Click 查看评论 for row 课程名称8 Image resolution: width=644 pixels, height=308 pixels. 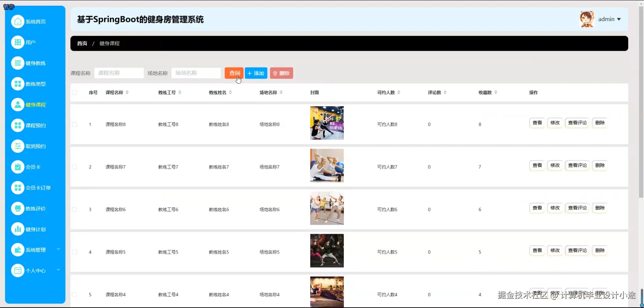[x=577, y=123]
